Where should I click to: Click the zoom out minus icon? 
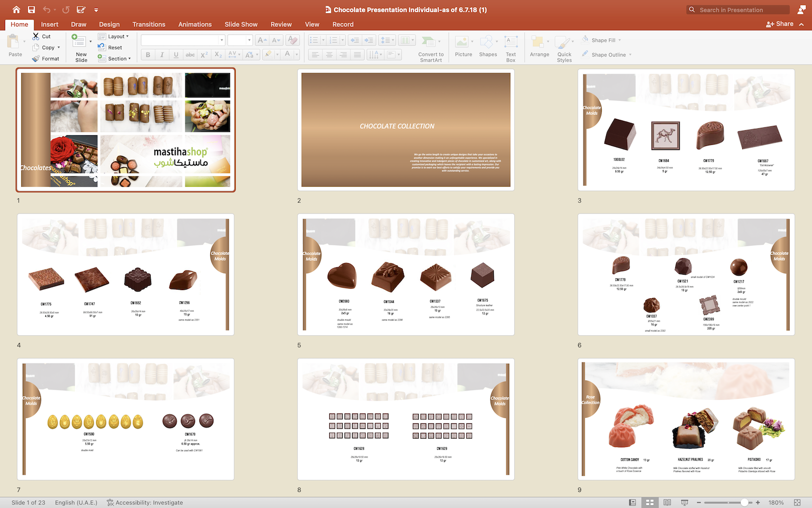(699, 503)
